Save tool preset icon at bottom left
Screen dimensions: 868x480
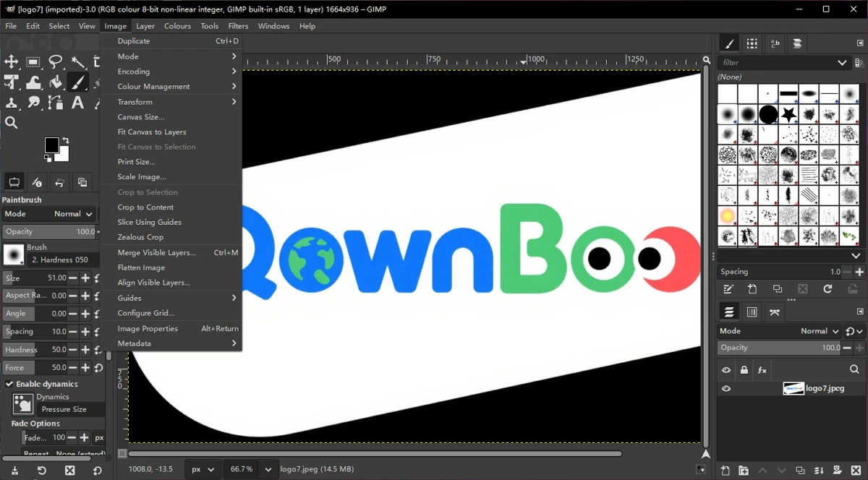(x=14, y=471)
